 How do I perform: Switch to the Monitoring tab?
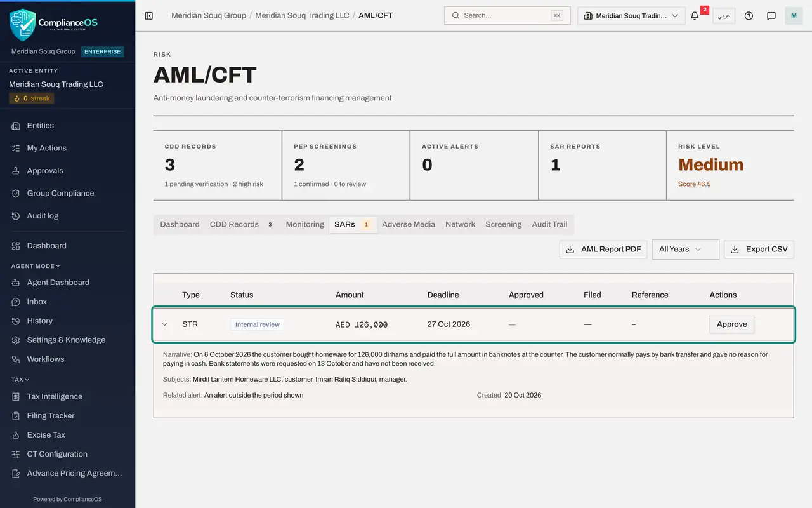pyautogui.click(x=304, y=224)
